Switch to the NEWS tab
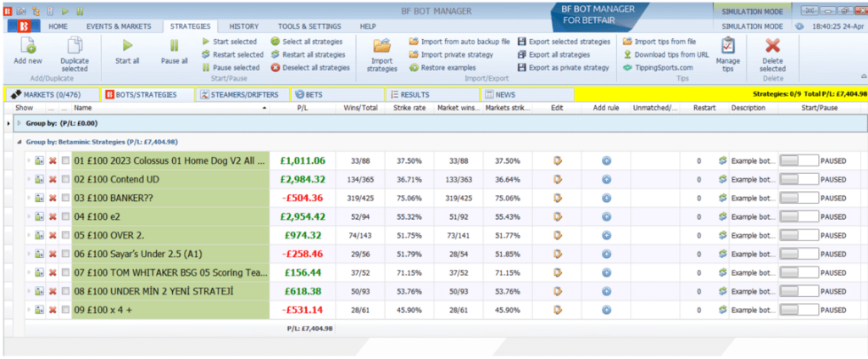The height and width of the screenshot is (359, 868). coord(527,95)
